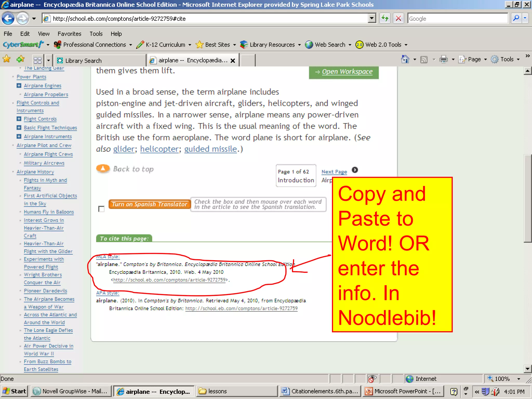Image resolution: width=532 pixels, height=399 pixels.
Task: Open the Airplane History sidebar link
Action: (x=35, y=172)
